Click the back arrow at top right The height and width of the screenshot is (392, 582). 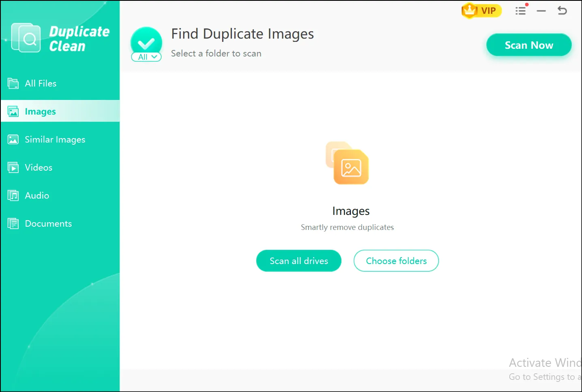pos(562,11)
